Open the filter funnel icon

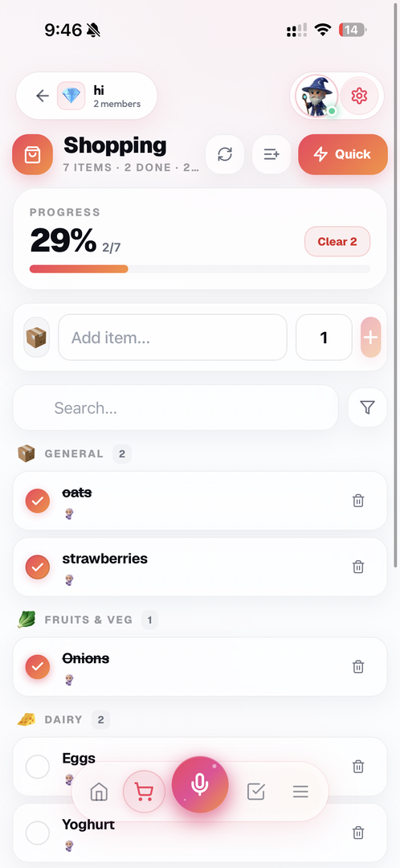click(367, 407)
